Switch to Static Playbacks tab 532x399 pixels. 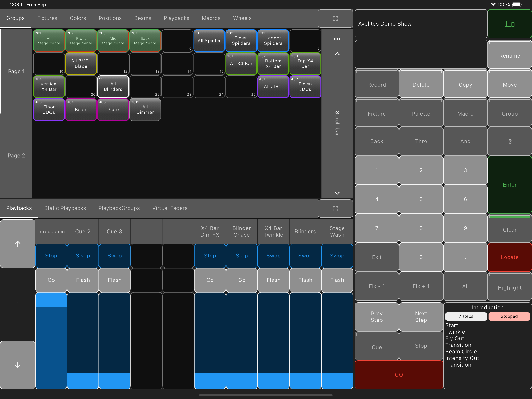point(65,208)
